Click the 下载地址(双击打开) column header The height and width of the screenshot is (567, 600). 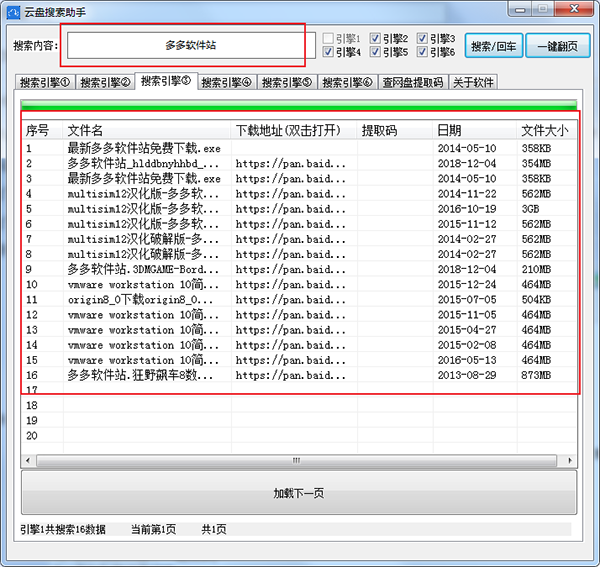click(x=294, y=130)
